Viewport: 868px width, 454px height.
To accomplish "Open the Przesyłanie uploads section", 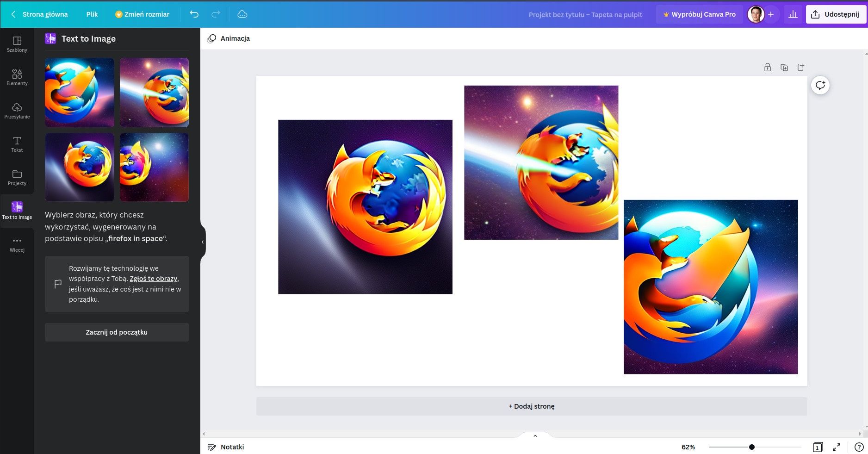I will pyautogui.click(x=17, y=111).
